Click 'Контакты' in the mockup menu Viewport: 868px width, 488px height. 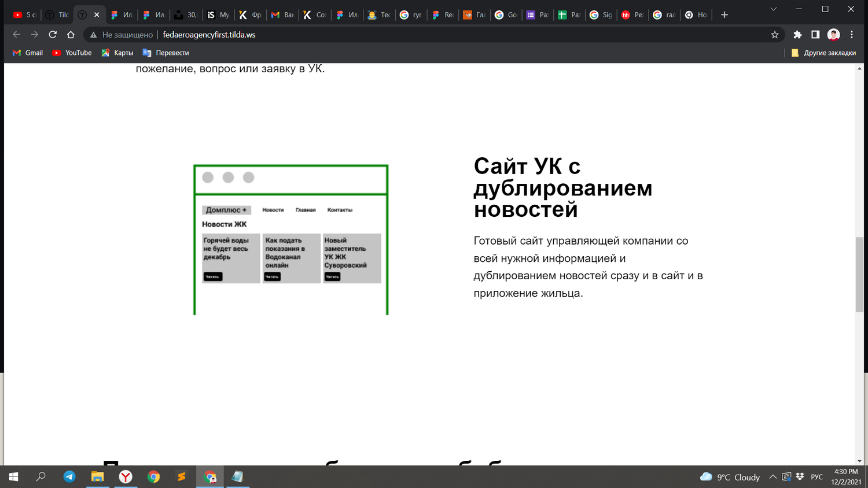pyautogui.click(x=340, y=210)
